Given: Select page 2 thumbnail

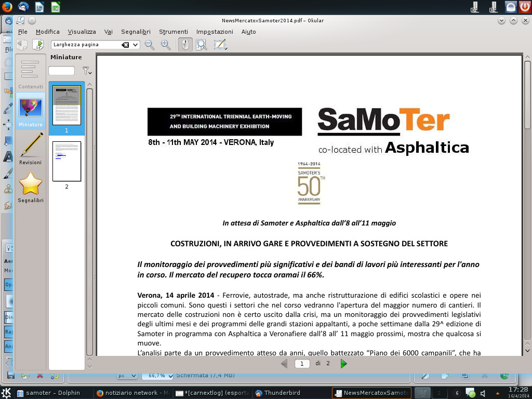Looking at the screenshot, I should [x=66, y=161].
